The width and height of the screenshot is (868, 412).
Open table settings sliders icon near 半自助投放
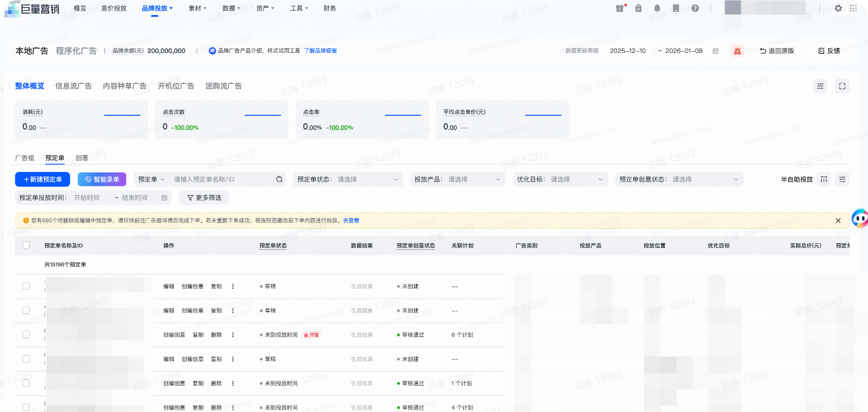(x=842, y=179)
